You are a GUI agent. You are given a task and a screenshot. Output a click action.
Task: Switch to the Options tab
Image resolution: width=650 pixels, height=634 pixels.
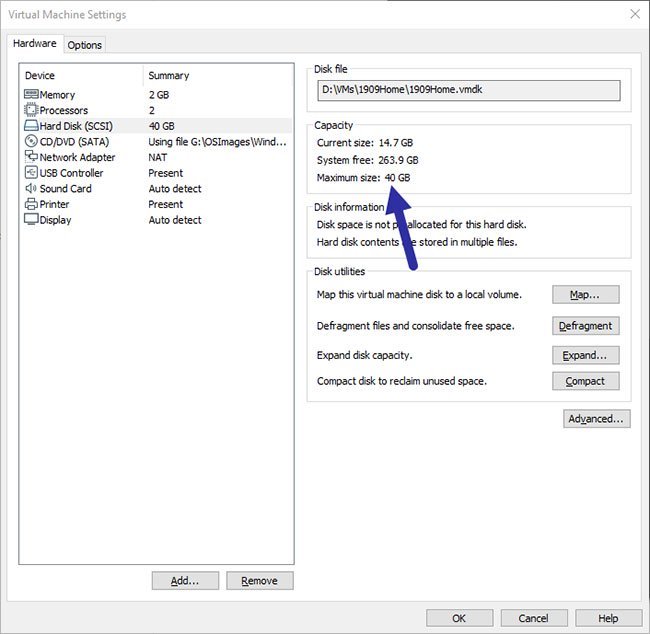click(x=85, y=45)
